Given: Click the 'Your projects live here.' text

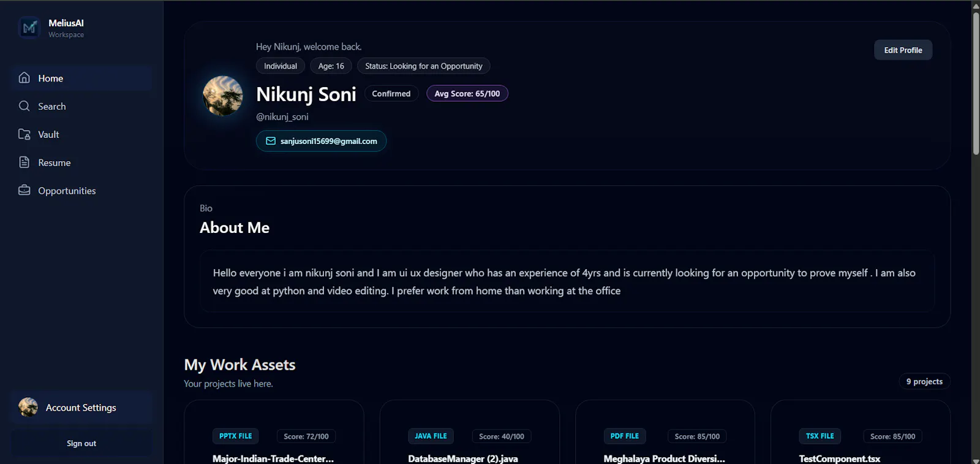Looking at the screenshot, I should click(x=228, y=384).
